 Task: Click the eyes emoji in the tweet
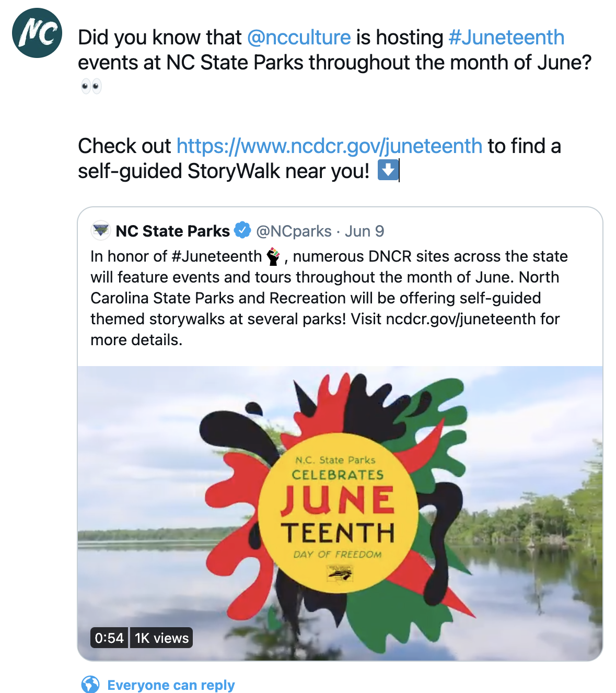[91, 86]
